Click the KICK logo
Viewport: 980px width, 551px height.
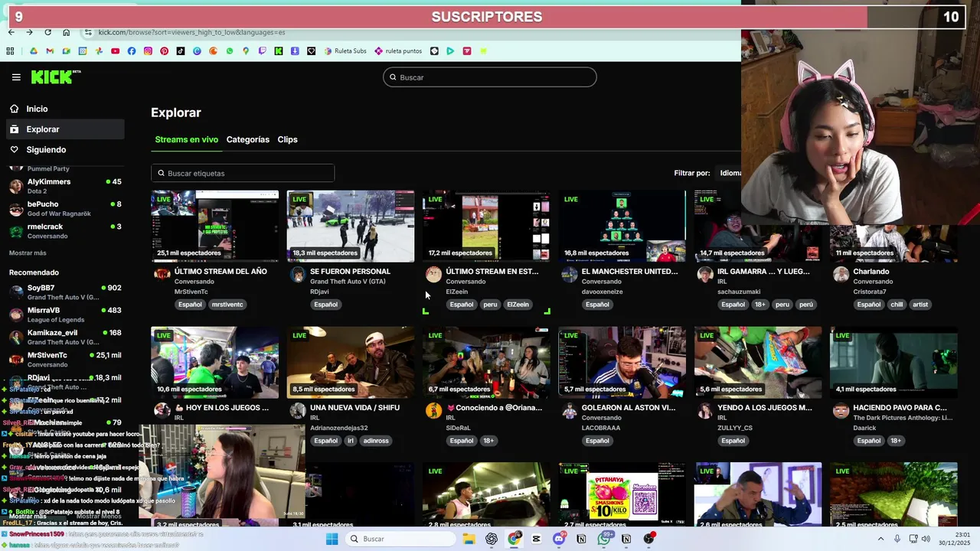(55, 77)
